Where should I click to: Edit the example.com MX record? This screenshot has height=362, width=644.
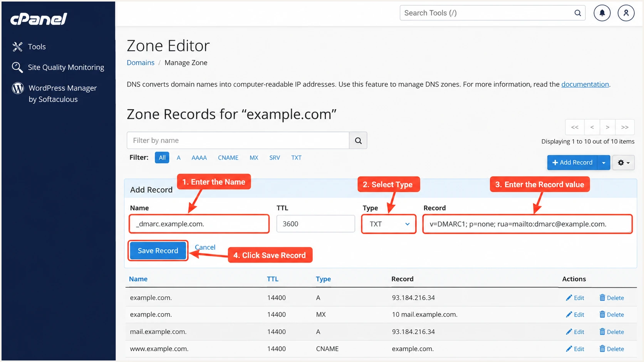coord(575,315)
